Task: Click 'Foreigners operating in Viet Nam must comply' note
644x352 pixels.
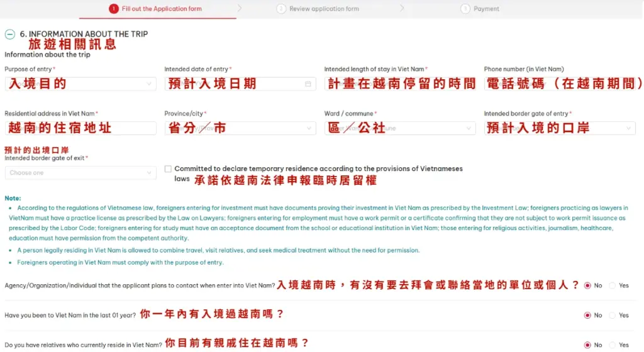Action: coord(120,263)
